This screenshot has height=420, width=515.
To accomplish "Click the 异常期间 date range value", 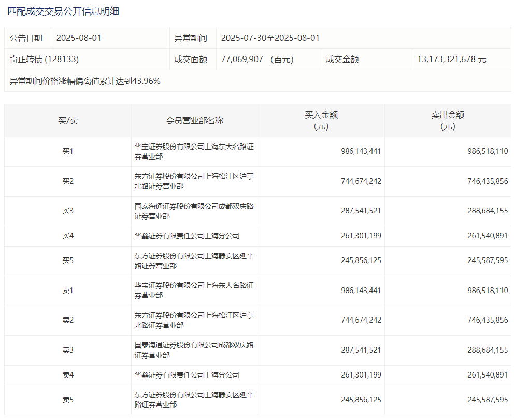I will click(x=270, y=38).
